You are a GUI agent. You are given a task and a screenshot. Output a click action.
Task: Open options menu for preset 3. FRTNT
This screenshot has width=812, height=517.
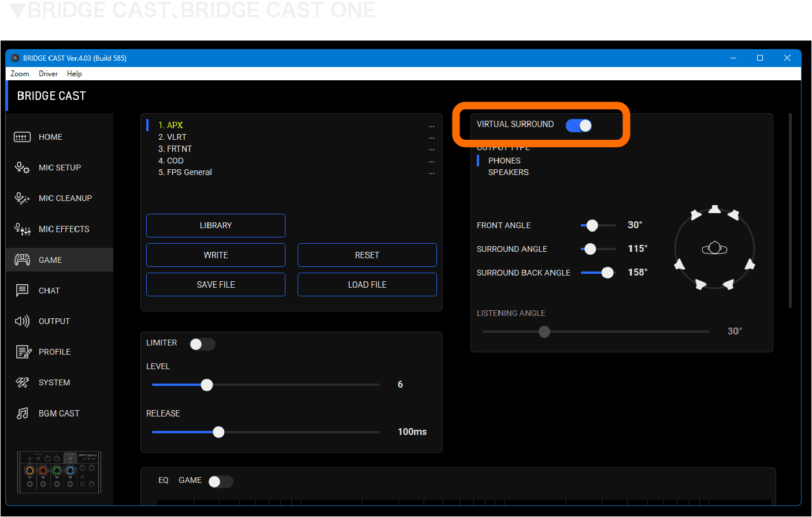tap(431, 150)
